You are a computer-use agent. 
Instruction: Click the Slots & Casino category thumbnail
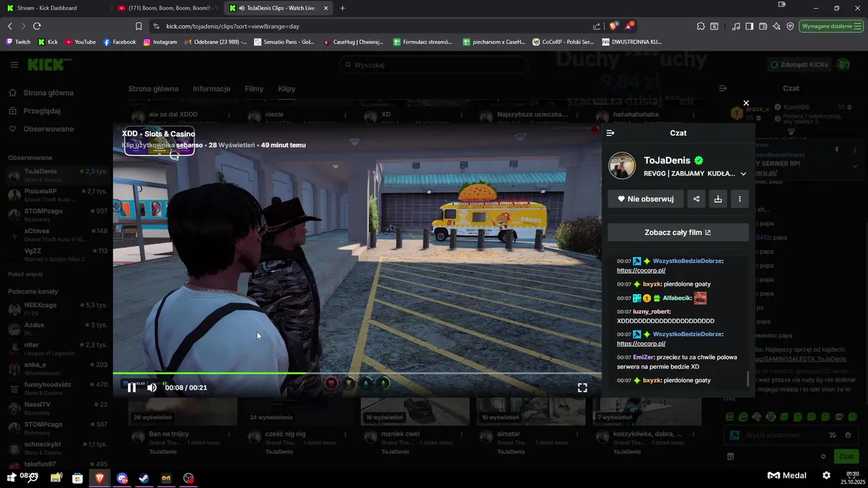159,140
